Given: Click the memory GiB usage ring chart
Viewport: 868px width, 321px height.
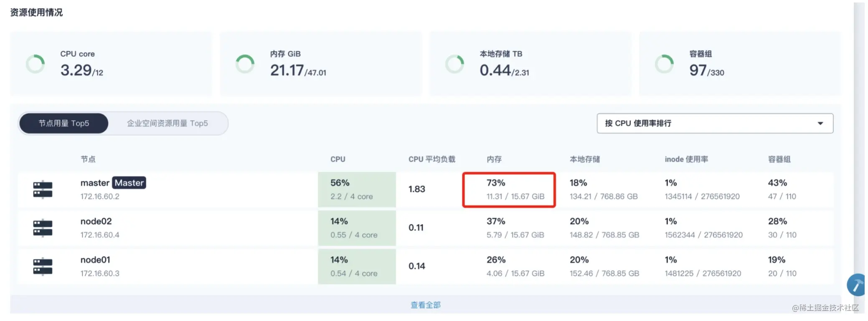Looking at the screenshot, I should (245, 64).
